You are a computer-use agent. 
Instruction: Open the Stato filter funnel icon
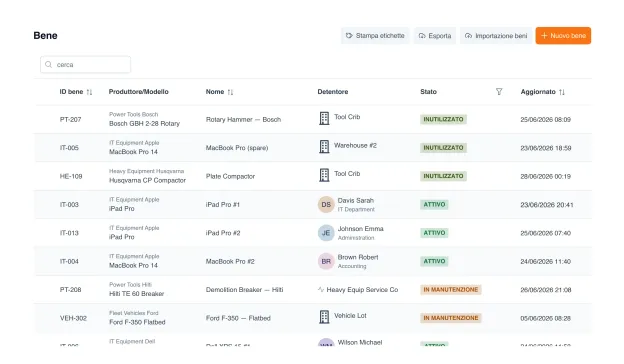(499, 92)
